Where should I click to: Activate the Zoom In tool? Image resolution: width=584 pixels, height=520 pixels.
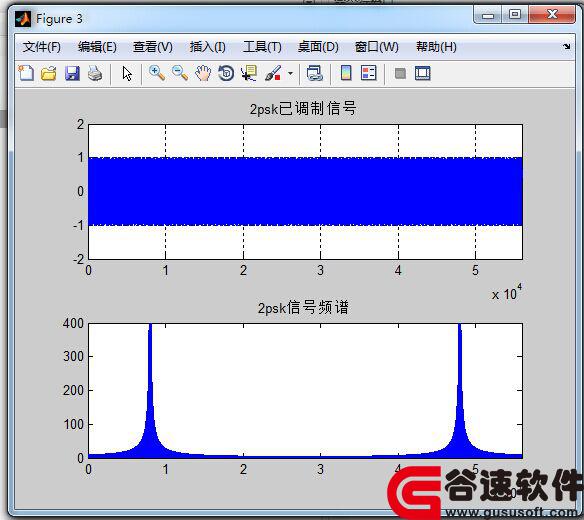(157, 73)
